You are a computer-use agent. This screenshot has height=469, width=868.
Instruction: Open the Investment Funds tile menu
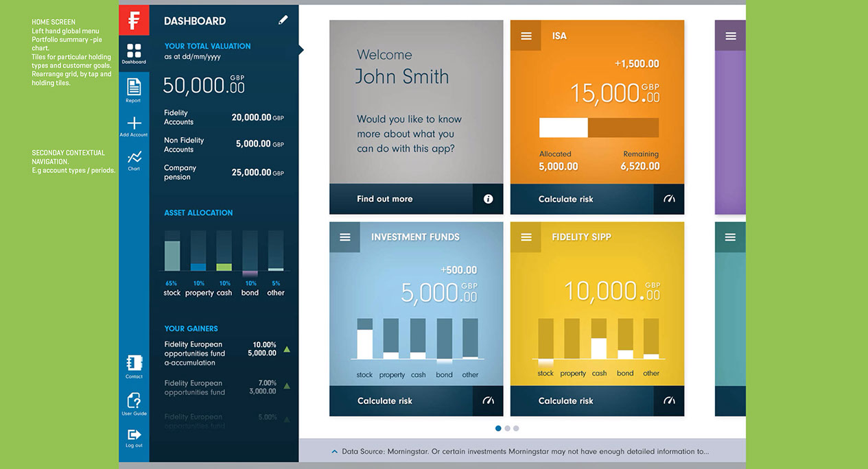(x=344, y=237)
